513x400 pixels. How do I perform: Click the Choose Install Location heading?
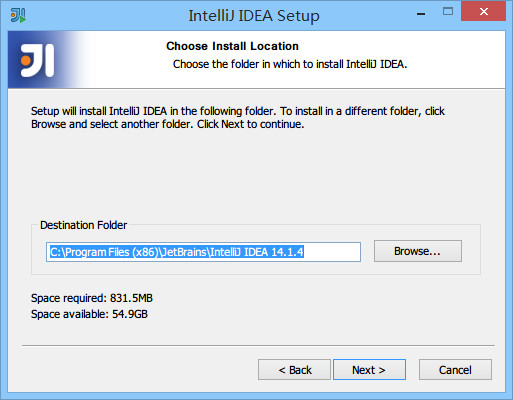click(232, 46)
